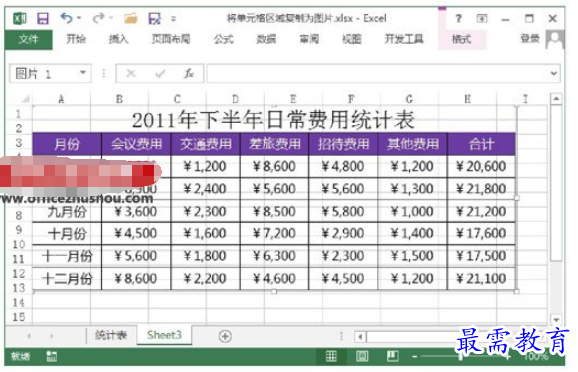Select row 1 header
The image size is (578, 372).
pos(18,114)
